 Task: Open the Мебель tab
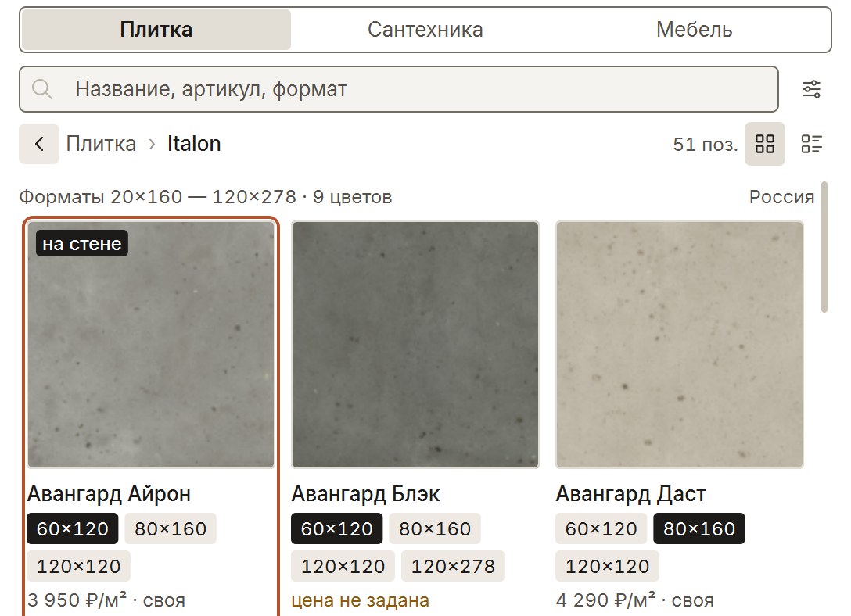pyautogui.click(x=694, y=30)
